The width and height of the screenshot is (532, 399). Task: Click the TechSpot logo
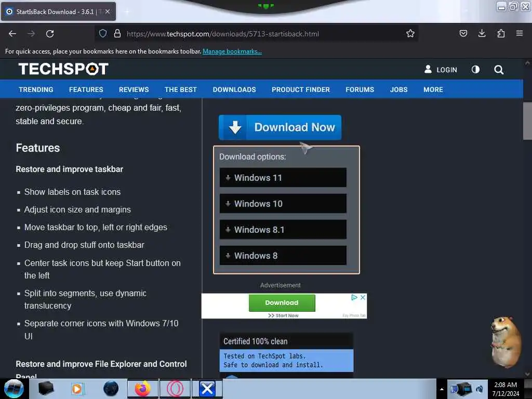(x=63, y=69)
